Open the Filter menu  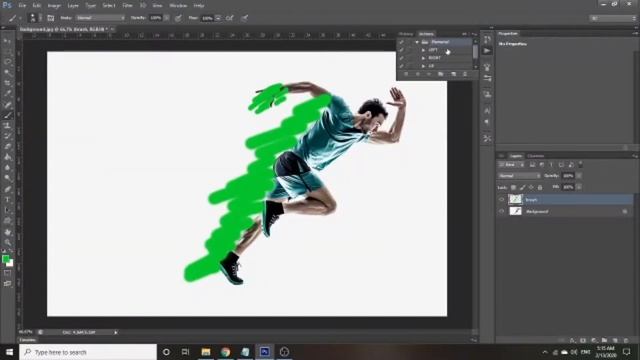(x=127, y=6)
